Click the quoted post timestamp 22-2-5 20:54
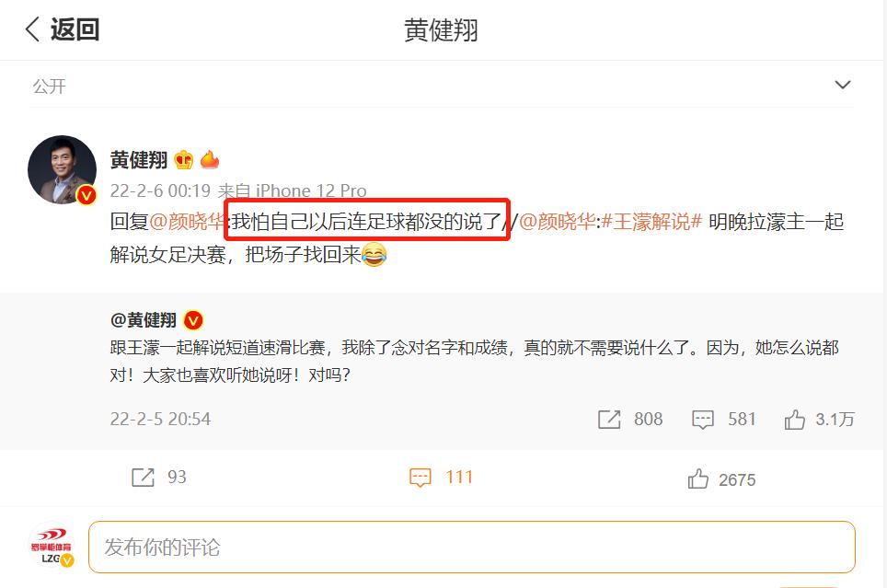 (160, 420)
